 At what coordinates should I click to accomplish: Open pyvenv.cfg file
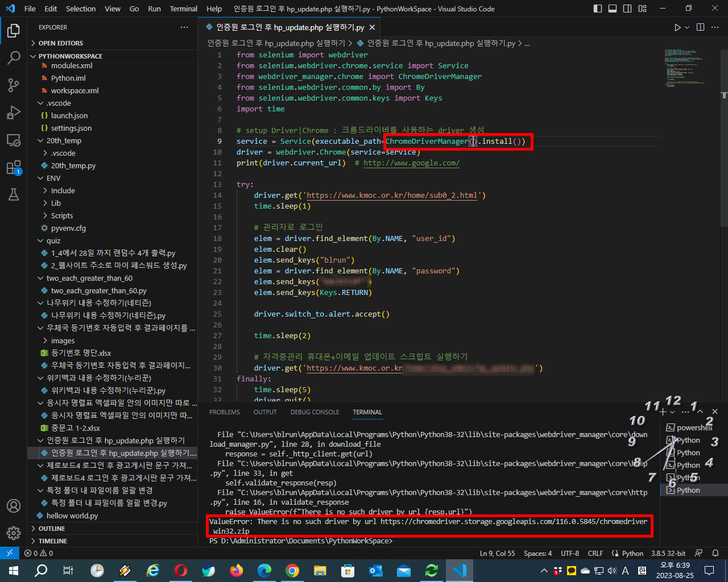[68, 228]
